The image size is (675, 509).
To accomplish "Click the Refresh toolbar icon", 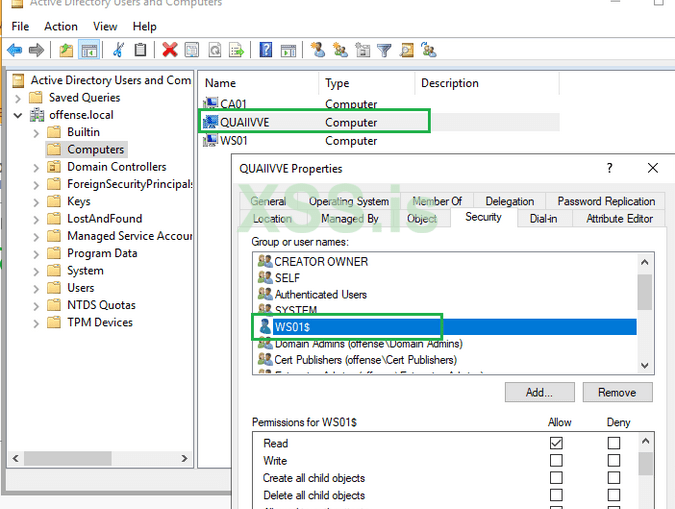I will click(x=214, y=50).
